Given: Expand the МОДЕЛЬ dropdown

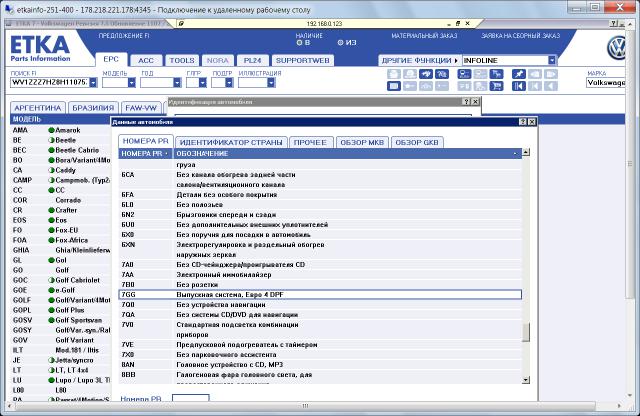Looking at the screenshot, I should coord(131,82).
